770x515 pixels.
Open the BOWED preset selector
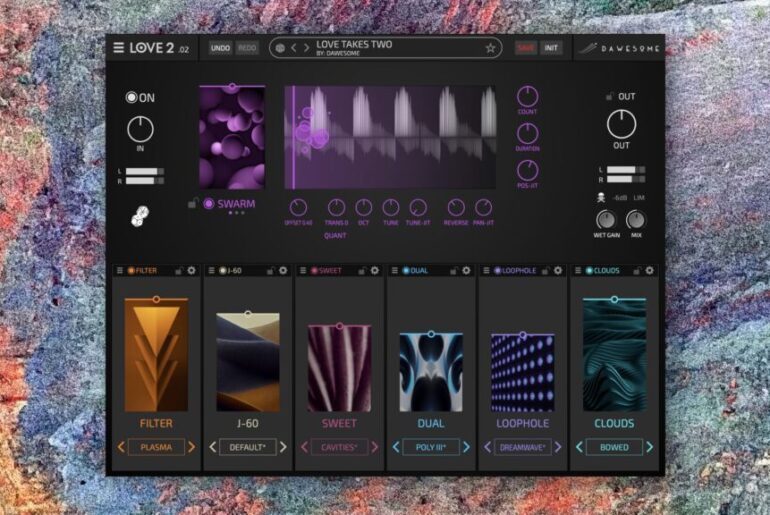tap(614, 447)
